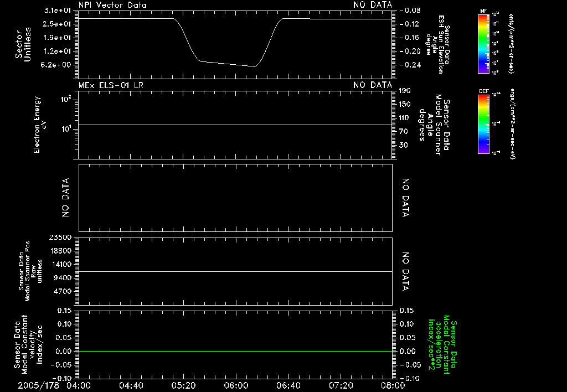Click the -0.08 sun elevation tick
Screen dimensions: 567x392
click(x=410, y=11)
